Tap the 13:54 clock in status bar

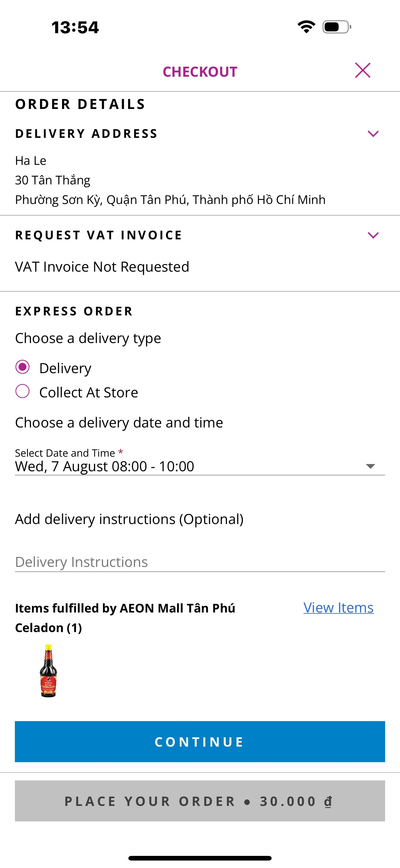(75, 28)
